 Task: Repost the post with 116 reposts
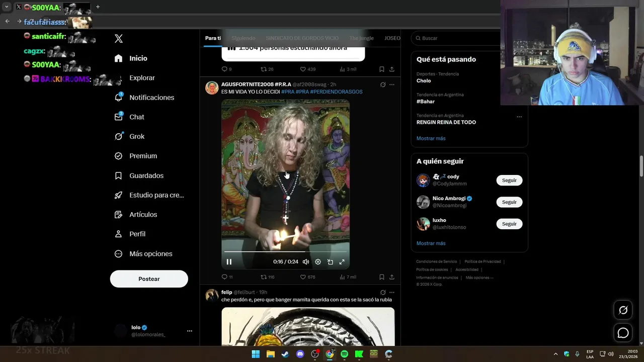click(267, 277)
